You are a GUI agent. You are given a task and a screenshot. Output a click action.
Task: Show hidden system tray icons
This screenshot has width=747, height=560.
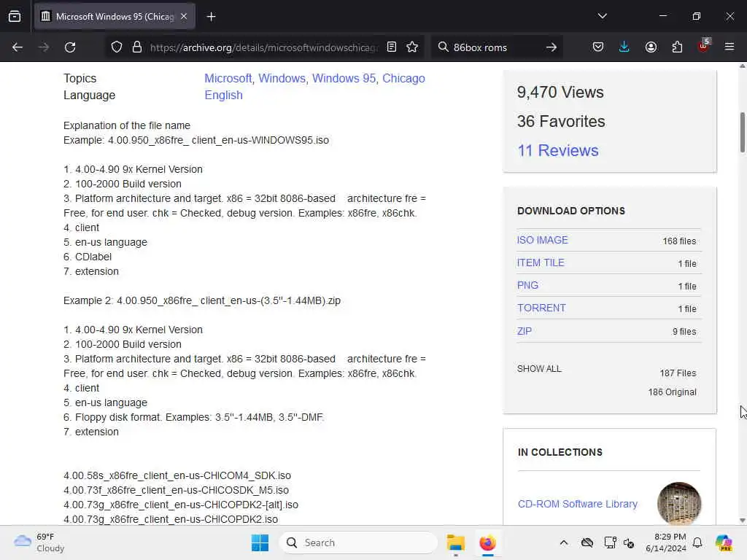tap(564, 542)
